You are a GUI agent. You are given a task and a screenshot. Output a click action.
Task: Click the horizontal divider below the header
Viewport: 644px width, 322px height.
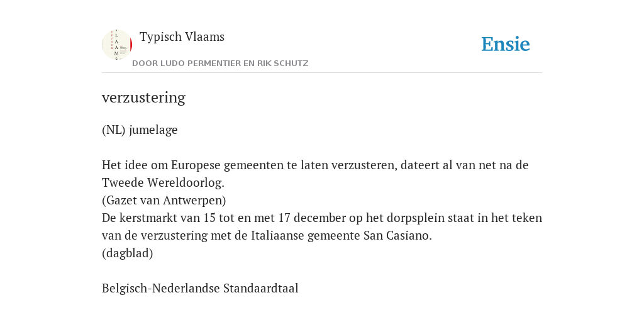[x=322, y=73]
